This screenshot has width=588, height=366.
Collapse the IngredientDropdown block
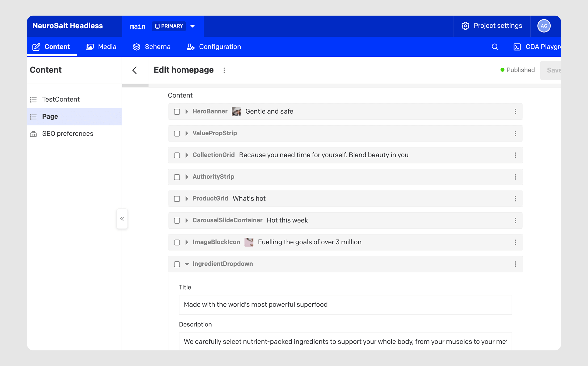pyautogui.click(x=187, y=264)
